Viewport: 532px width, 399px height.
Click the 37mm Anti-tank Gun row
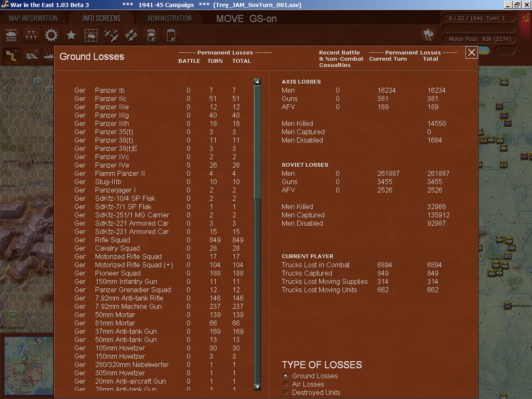[159, 331]
